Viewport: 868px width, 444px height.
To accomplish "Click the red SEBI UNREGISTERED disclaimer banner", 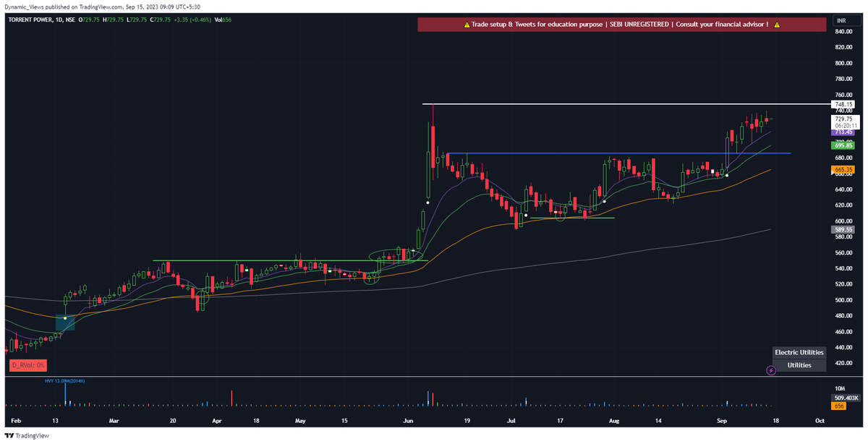I will (x=621, y=25).
